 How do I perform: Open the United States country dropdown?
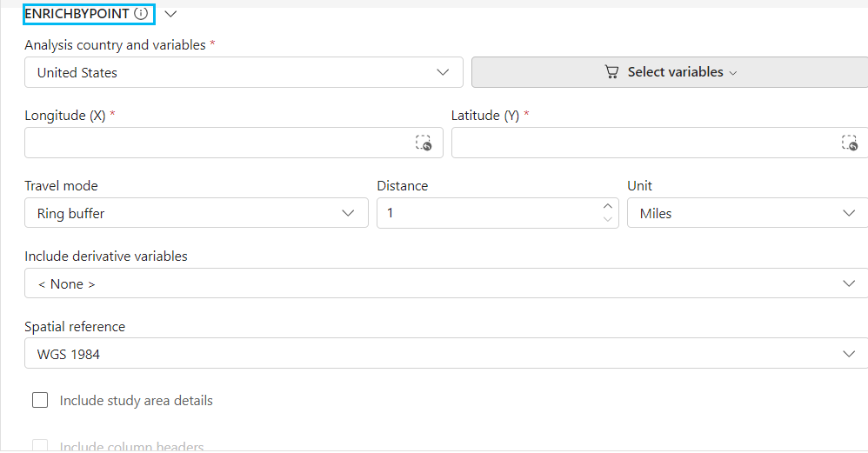(x=244, y=73)
